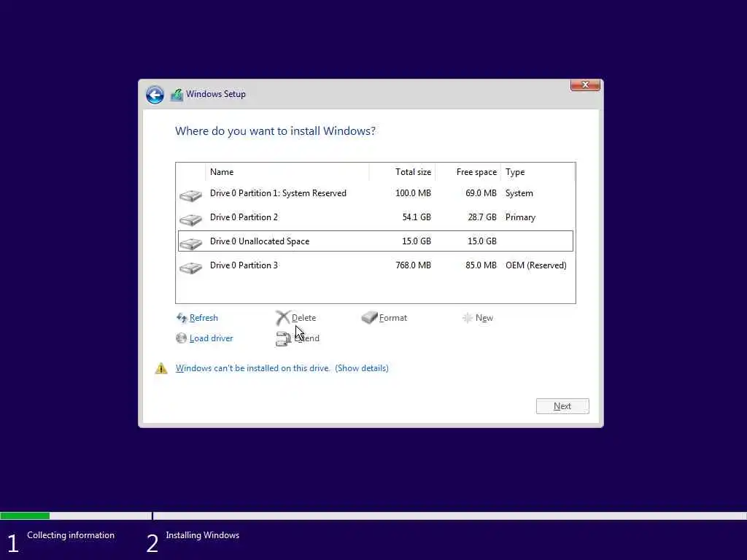Click drive icon beside Drive 0 Partition 2
Image resolution: width=747 pixels, height=560 pixels.
(x=190, y=219)
